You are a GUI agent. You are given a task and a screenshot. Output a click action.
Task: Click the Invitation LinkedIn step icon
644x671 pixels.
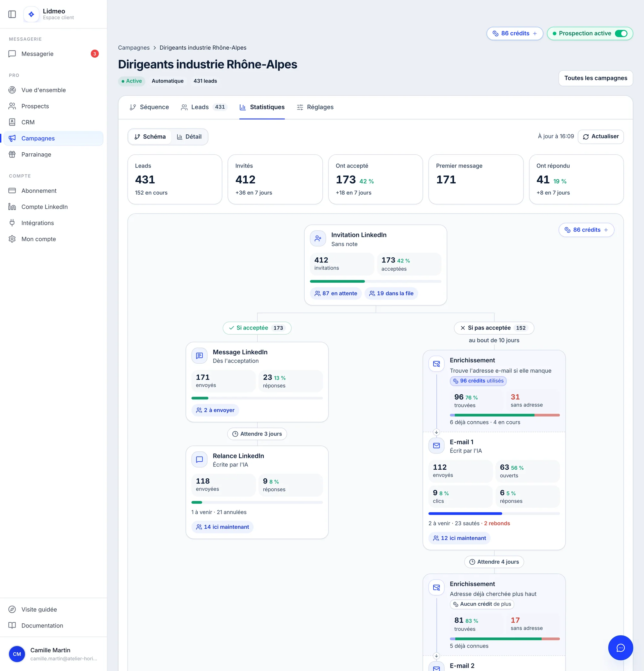pos(318,239)
